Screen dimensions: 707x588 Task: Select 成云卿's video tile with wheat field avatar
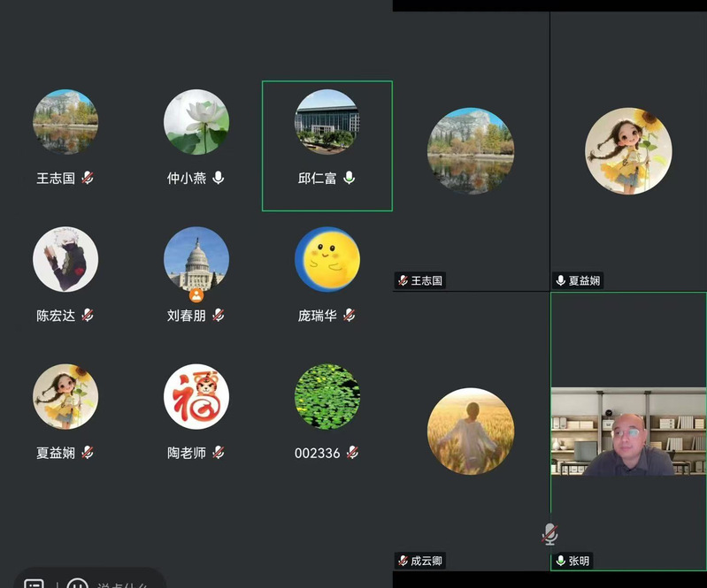click(x=471, y=431)
